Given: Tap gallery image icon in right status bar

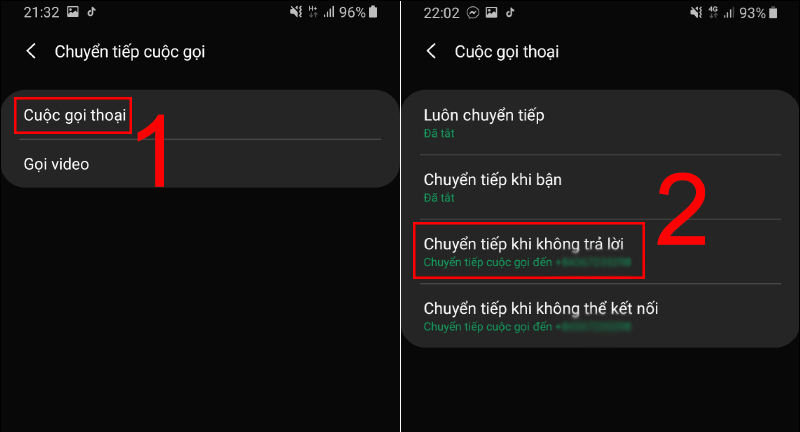Looking at the screenshot, I should click(x=491, y=12).
